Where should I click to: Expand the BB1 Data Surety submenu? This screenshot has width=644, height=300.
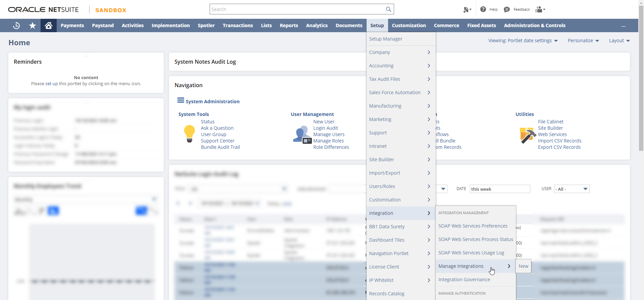401,227
